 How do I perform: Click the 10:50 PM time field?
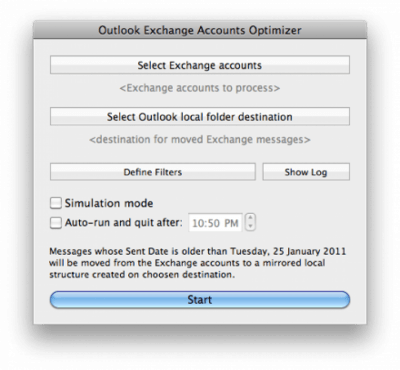[215, 223]
